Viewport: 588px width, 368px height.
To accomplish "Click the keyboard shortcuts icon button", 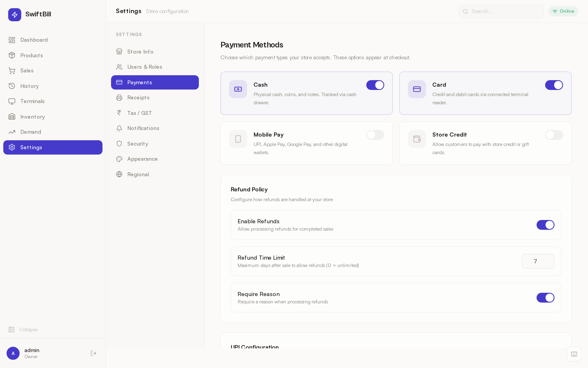I will tap(574, 354).
